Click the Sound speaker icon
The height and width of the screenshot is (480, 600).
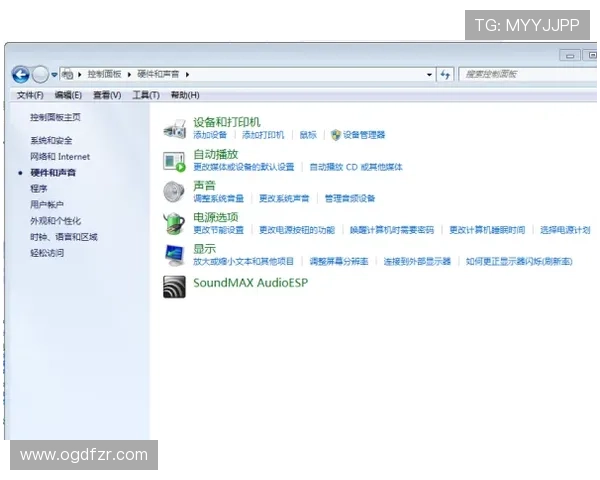pyautogui.click(x=174, y=192)
